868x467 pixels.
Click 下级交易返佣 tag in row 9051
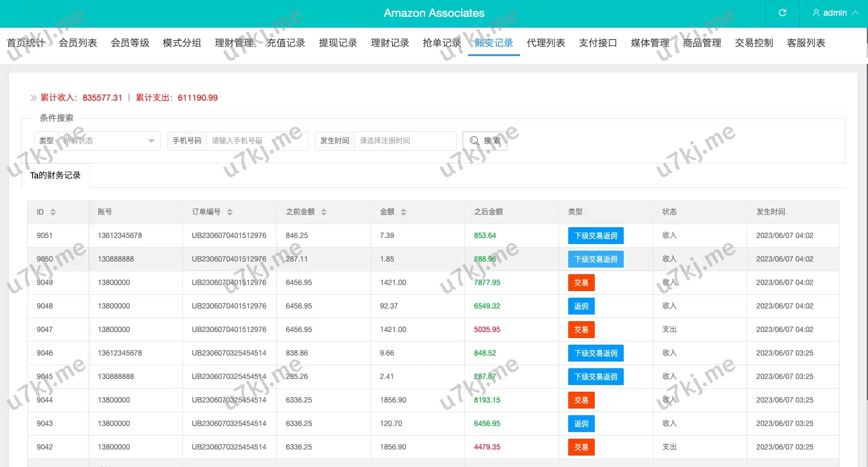(x=595, y=236)
